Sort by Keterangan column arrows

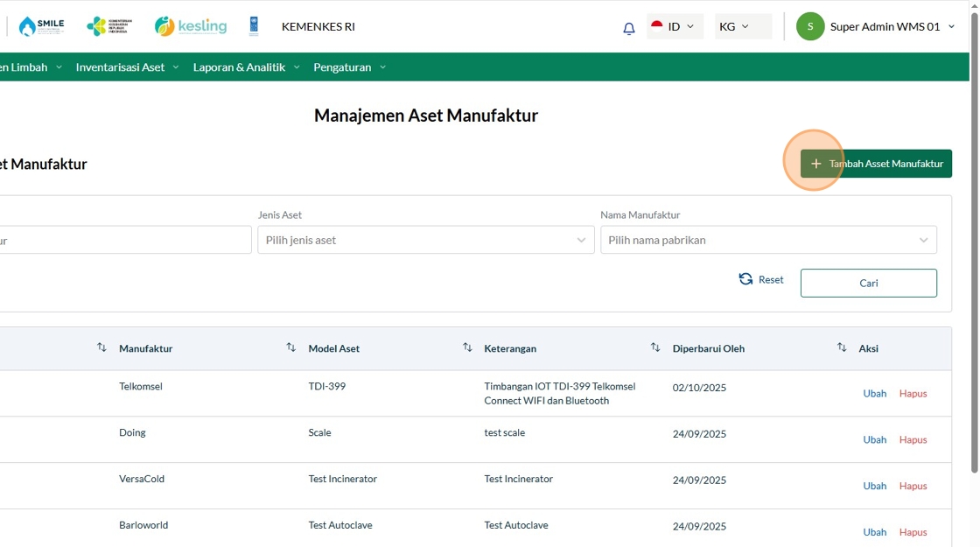coord(654,347)
